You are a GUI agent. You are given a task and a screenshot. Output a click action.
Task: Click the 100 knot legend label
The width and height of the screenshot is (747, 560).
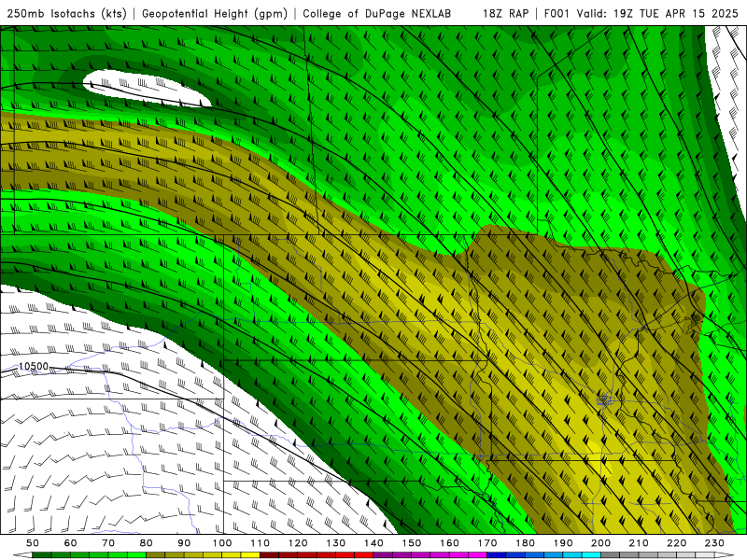click(222, 543)
